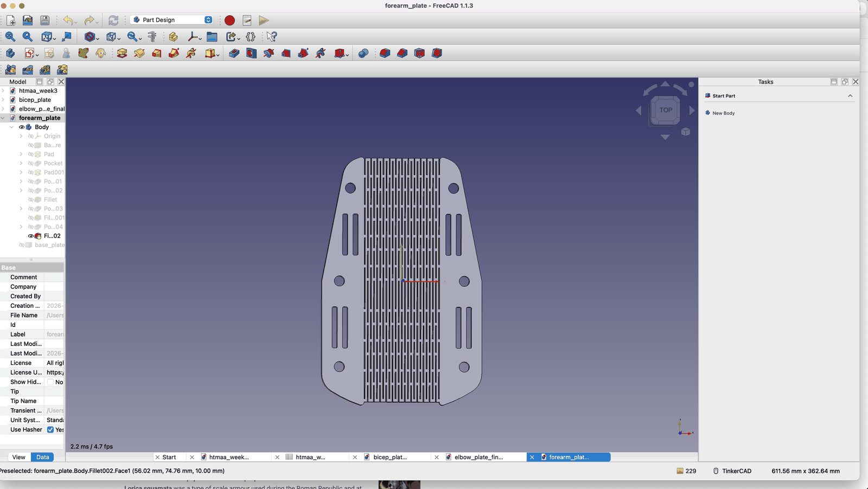Click the Undo arrow icon
The image size is (868, 489).
[x=68, y=20]
